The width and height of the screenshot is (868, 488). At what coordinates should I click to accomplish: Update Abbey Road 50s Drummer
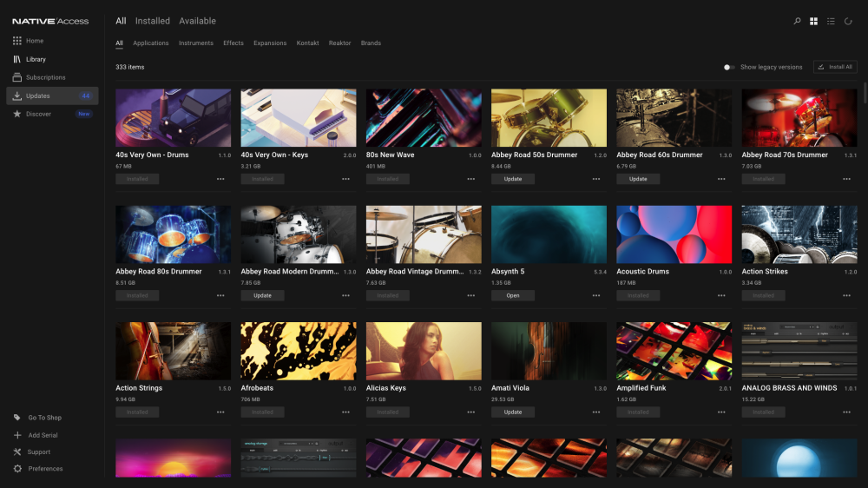[x=513, y=179]
